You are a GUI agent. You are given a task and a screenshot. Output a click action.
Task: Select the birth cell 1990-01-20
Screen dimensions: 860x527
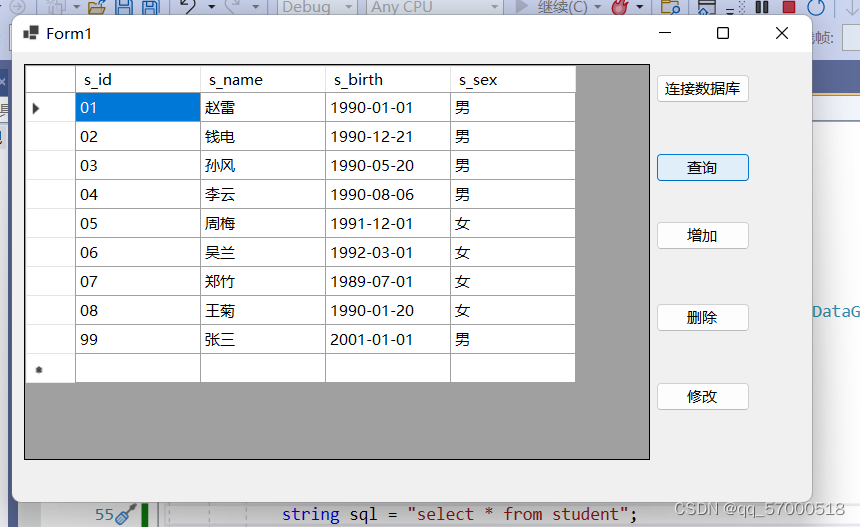pos(388,311)
